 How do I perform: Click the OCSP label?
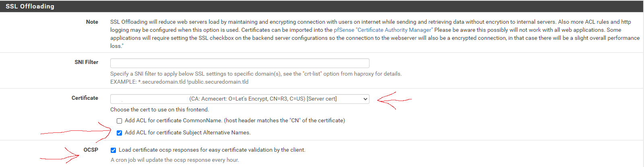coord(91,150)
